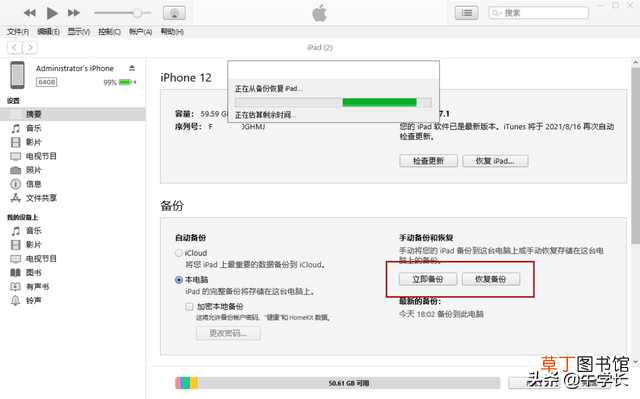Screen dimensions: 640x399
Task: Click the 今天 18:02 备份到此电脑 text
Action: point(441,314)
